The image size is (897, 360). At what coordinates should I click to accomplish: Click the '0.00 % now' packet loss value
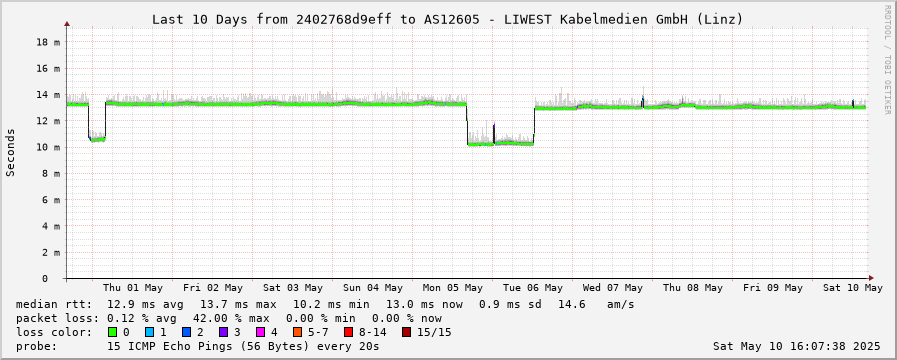click(x=407, y=318)
